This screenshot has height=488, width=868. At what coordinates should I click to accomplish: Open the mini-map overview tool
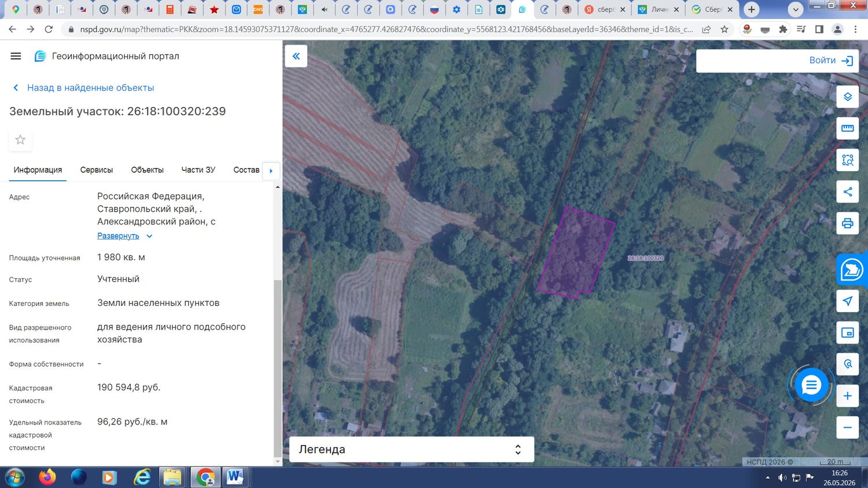(848, 332)
